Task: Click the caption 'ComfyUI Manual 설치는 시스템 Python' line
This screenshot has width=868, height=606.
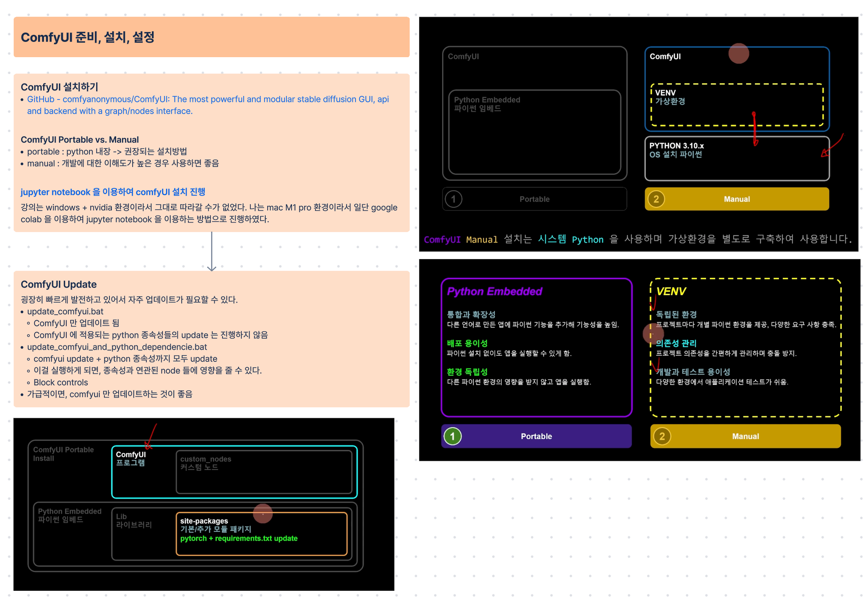Action: [638, 239]
